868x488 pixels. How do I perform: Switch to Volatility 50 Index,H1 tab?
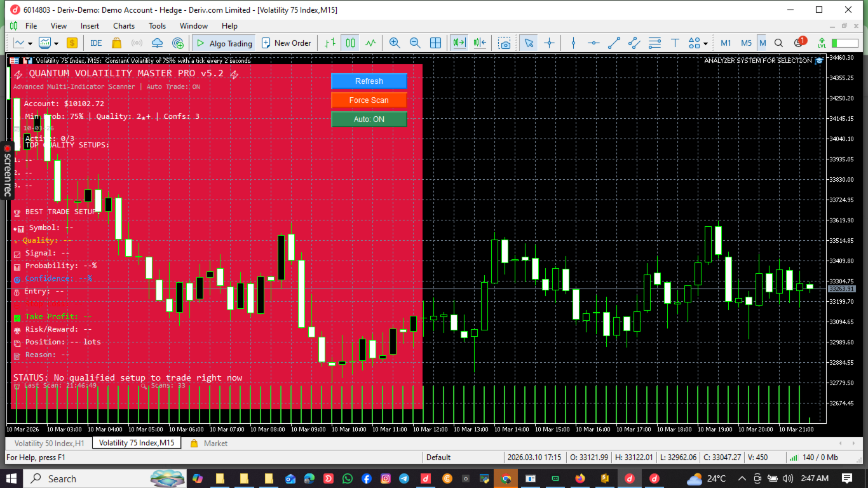coord(50,444)
